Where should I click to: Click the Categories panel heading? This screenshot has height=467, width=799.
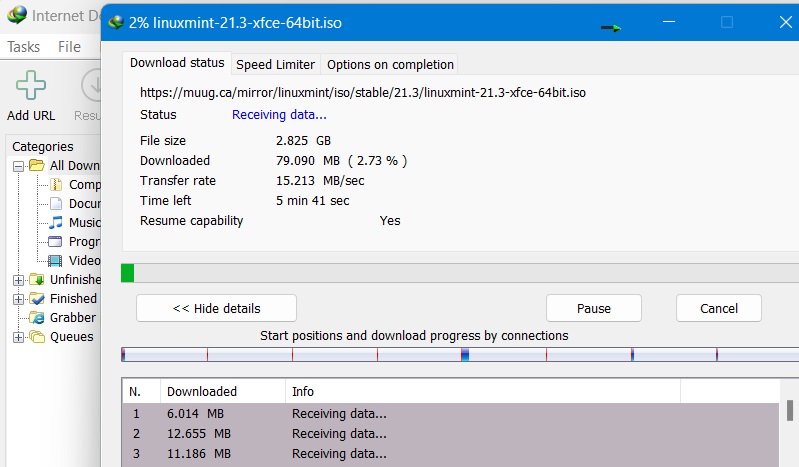(43, 147)
